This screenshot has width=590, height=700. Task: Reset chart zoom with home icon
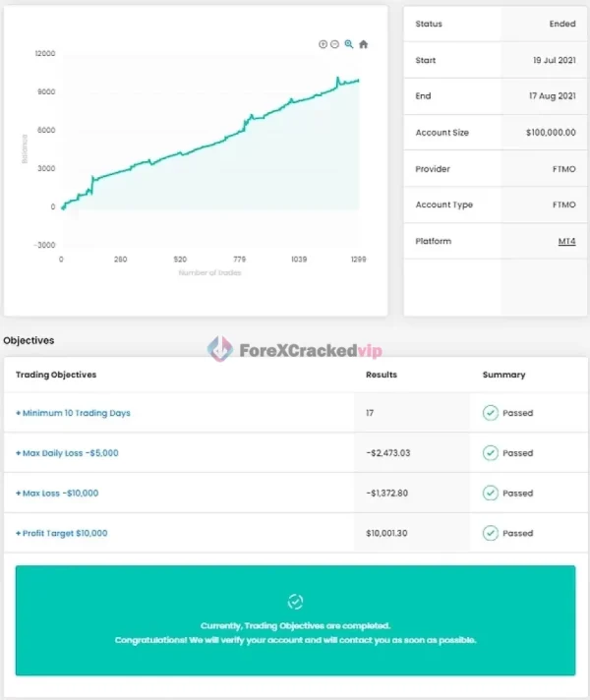point(363,44)
